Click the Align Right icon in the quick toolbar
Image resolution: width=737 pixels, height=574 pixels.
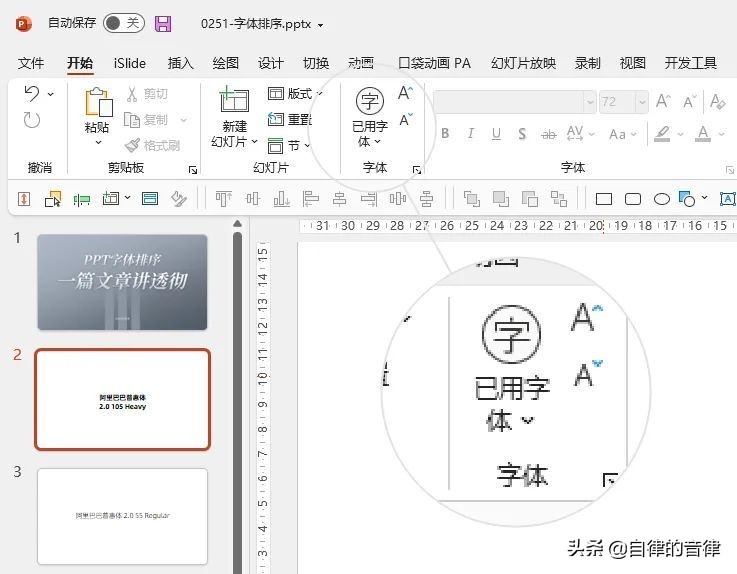[x=368, y=199]
